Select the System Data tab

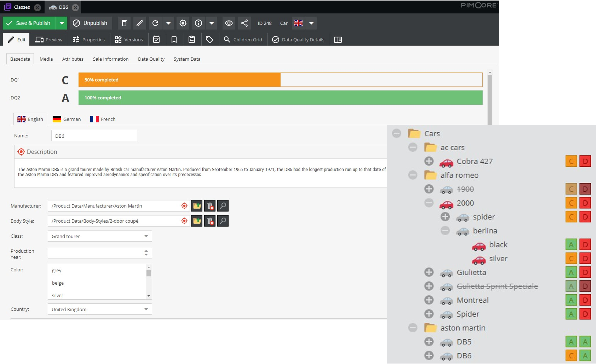(187, 59)
